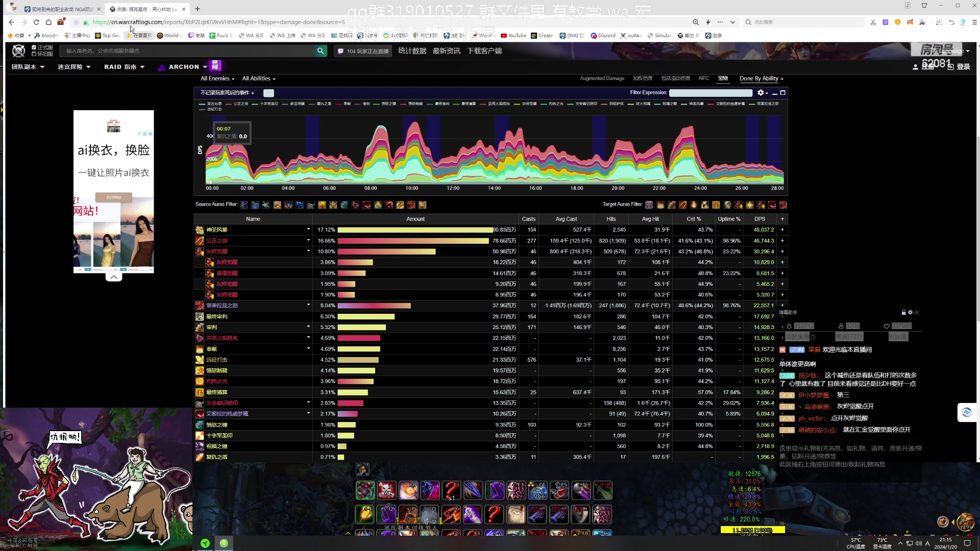Open the 统计数据 link

412,51
